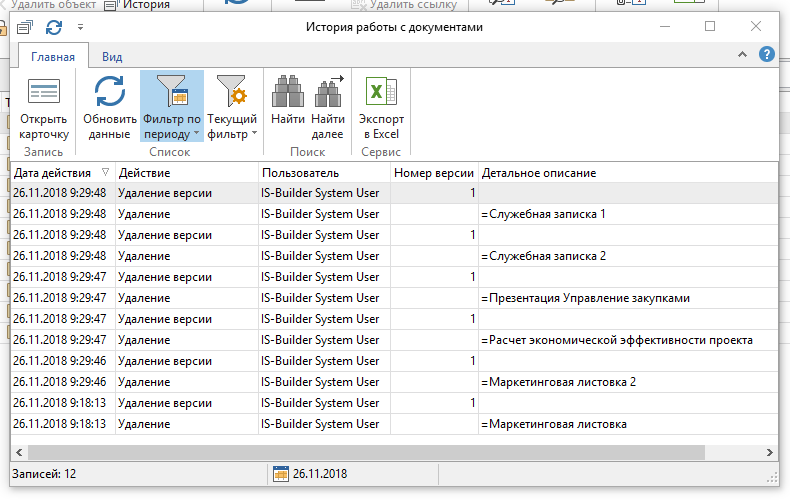Viewport: 790px width, 504px height.
Task: Click the Найти binoculars icon
Action: [x=288, y=91]
